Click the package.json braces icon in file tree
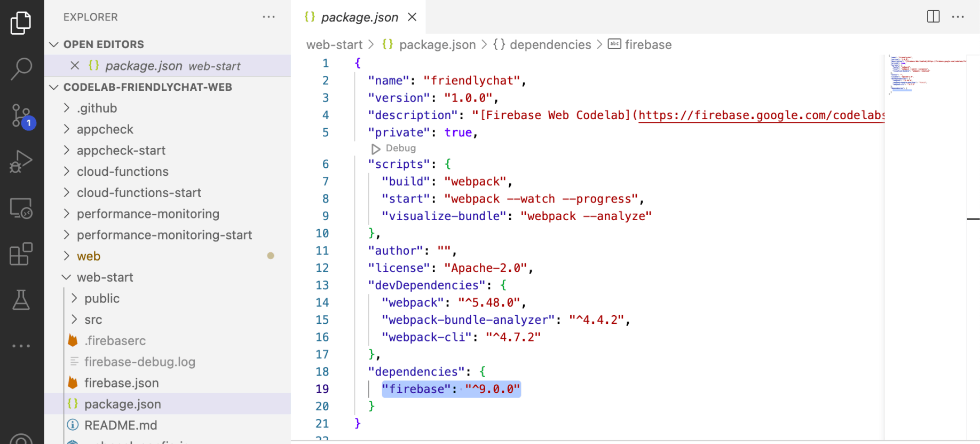 coord(73,404)
